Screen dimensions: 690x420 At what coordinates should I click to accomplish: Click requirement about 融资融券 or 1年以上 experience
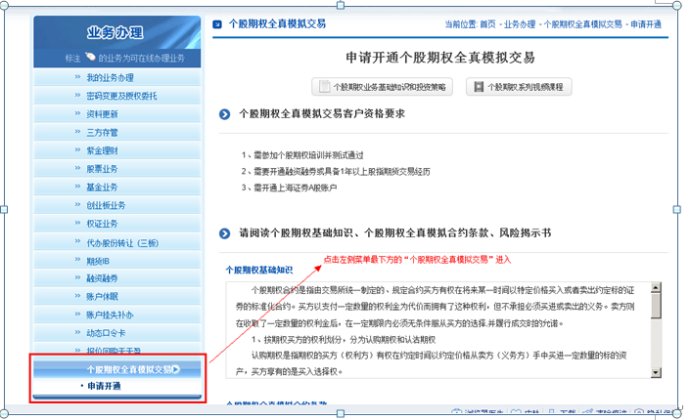tap(342, 171)
